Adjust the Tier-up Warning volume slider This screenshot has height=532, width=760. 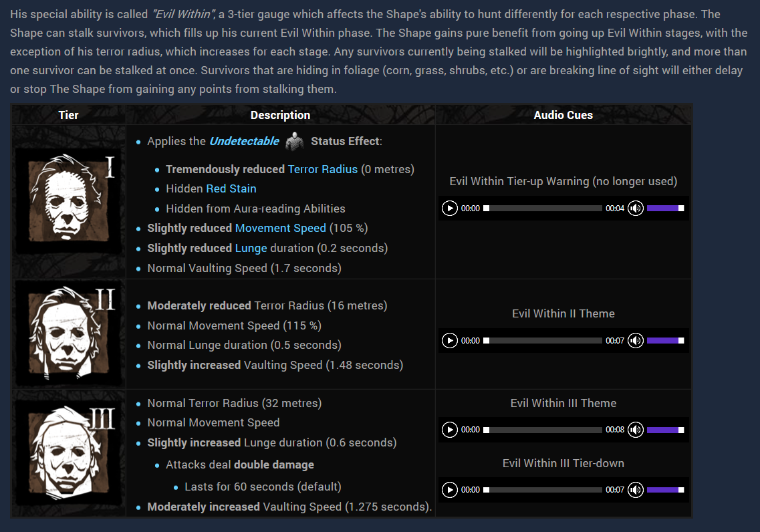click(x=665, y=209)
